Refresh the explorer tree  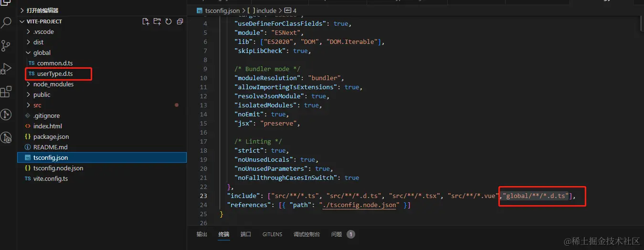(x=169, y=21)
